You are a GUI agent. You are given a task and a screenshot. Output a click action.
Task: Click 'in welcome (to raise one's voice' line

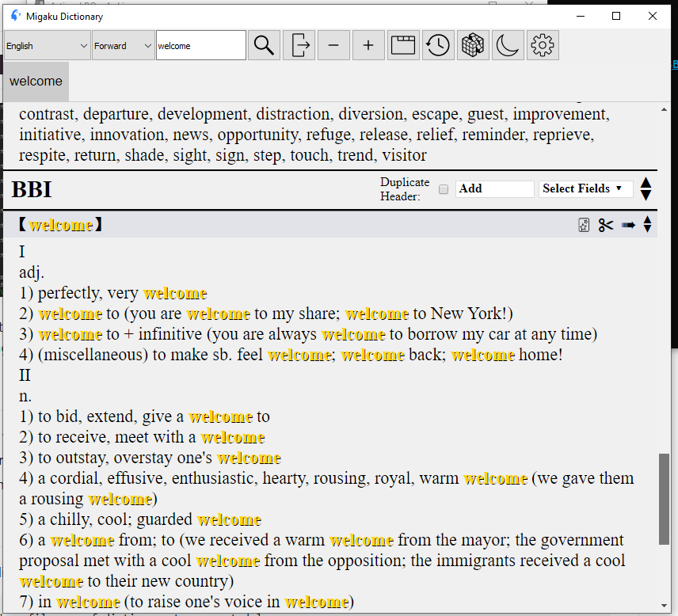pyautogui.click(x=186, y=602)
